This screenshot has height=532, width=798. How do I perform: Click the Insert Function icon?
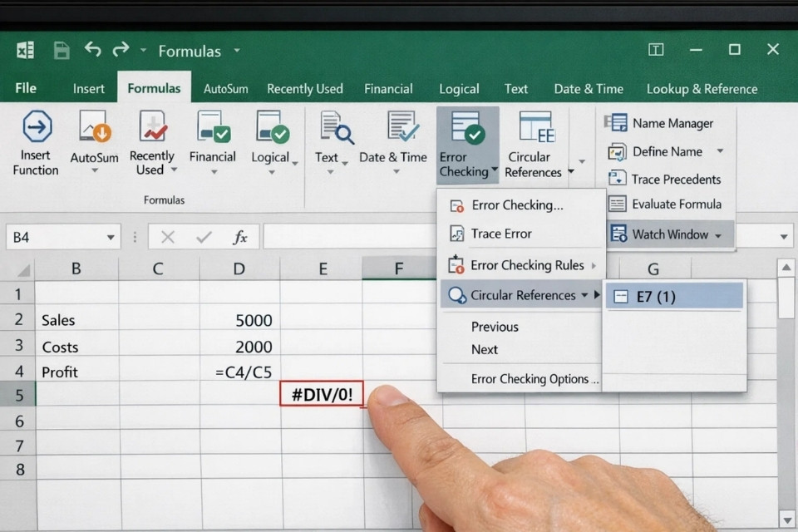tap(37, 127)
